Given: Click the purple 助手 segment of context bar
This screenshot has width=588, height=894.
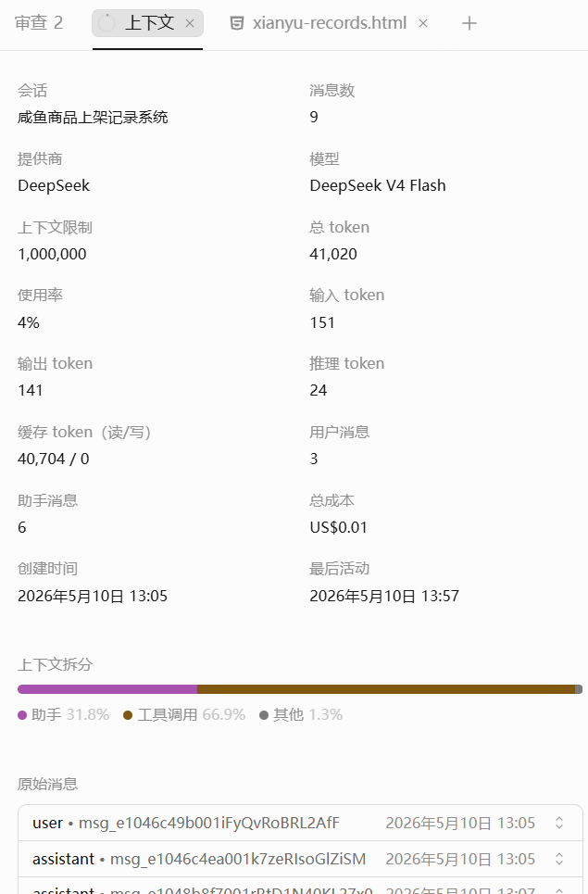Looking at the screenshot, I should coord(107,689).
